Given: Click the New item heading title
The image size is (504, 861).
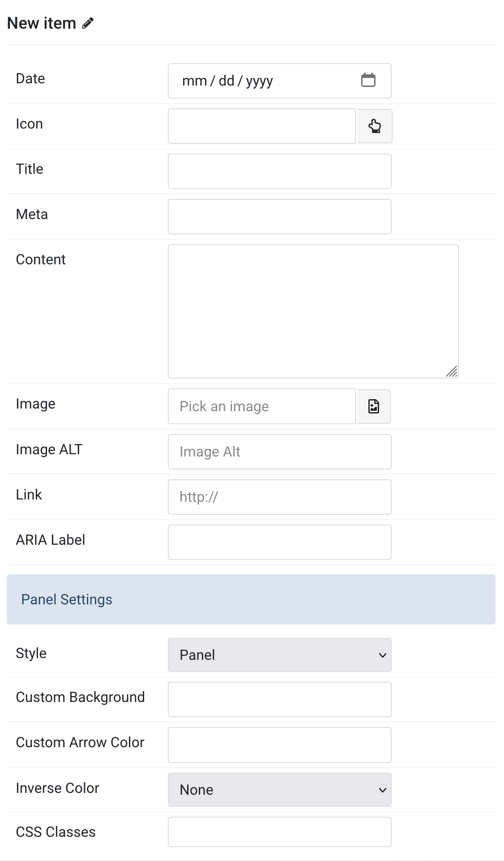Looking at the screenshot, I should pos(42,23).
